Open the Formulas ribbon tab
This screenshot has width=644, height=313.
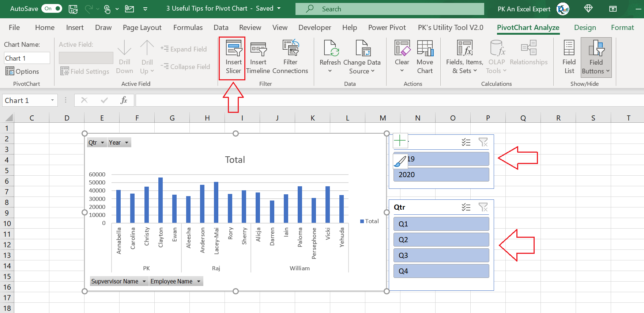pyautogui.click(x=188, y=27)
